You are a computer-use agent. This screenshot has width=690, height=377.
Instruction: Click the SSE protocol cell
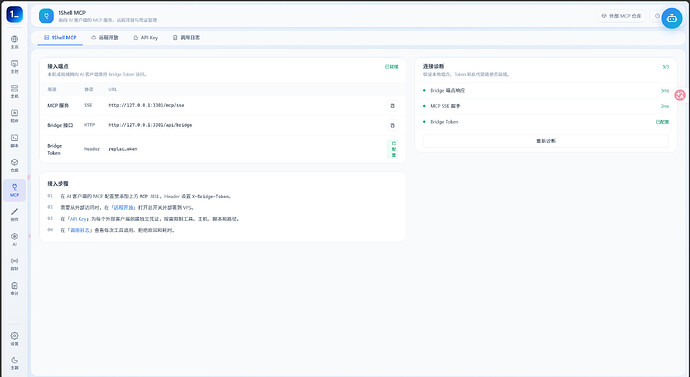coord(88,106)
